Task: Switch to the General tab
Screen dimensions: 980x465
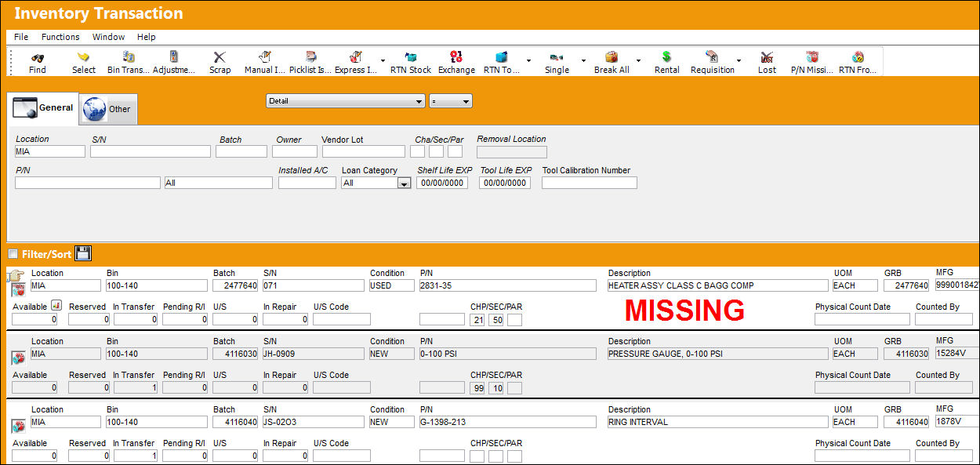Action: [43, 108]
